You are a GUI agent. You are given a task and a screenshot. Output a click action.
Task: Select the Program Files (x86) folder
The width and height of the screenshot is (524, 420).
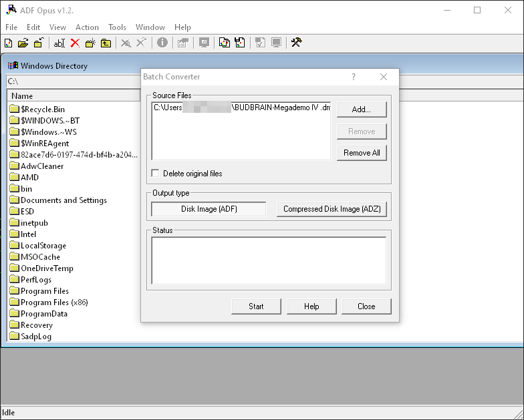(49, 302)
